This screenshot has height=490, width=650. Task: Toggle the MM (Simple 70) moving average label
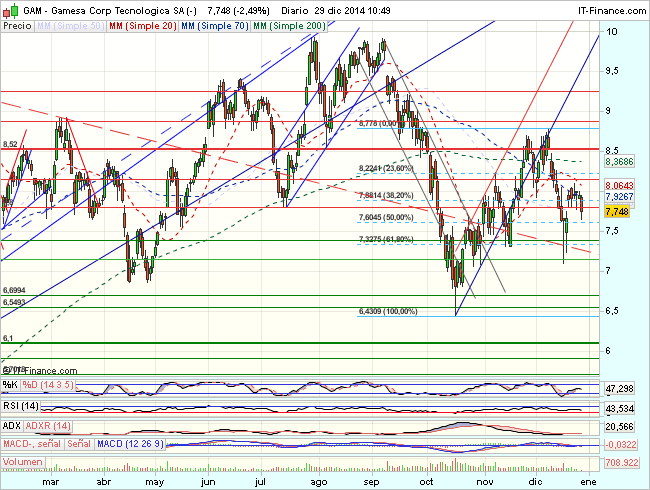(x=215, y=26)
